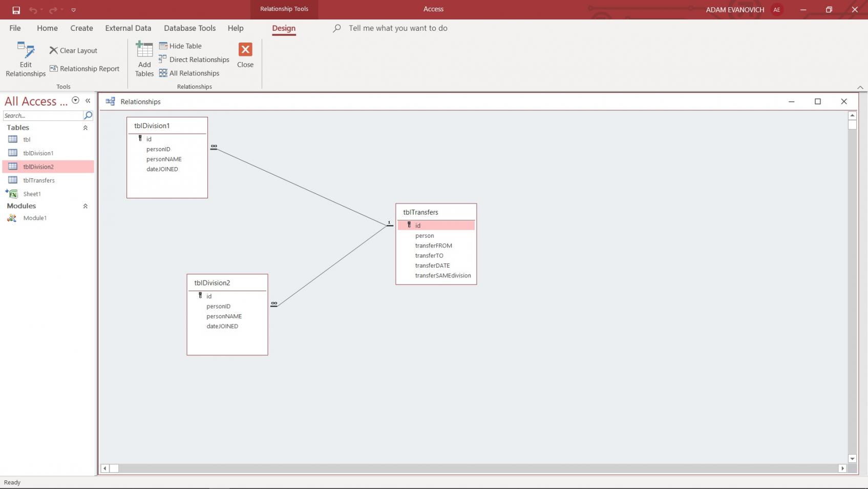Click the search magnifier icon in navigation pane

(x=88, y=116)
